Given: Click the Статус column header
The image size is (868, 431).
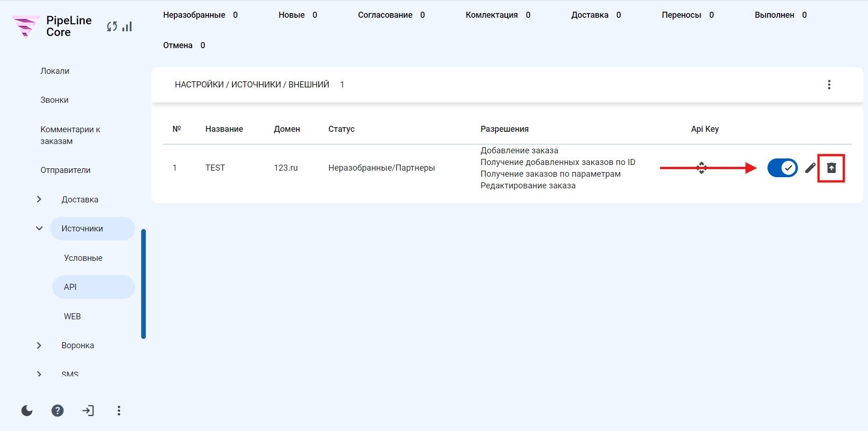Looking at the screenshot, I should (341, 129).
